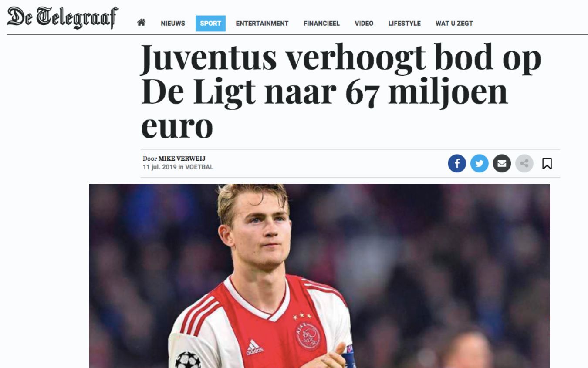Send the article by email icon
This screenshot has width=588, height=368.
pos(502,164)
